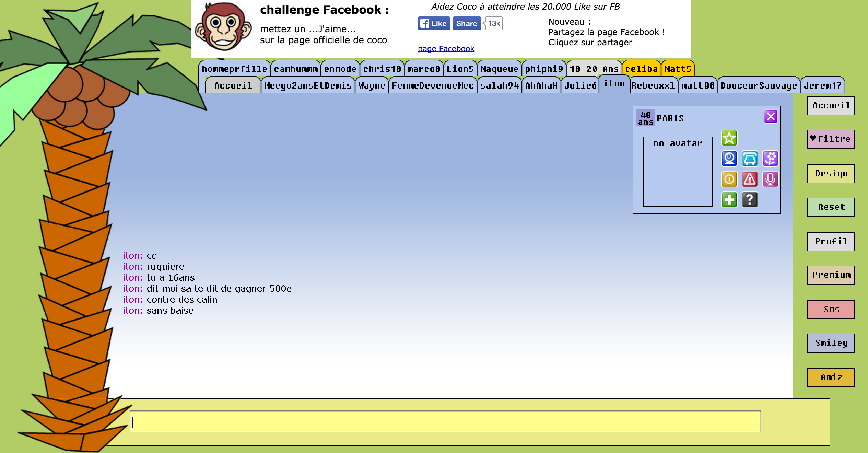Click the cyan telephone icon
Image resolution: width=868 pixels, height=453 pixels.
750,159
